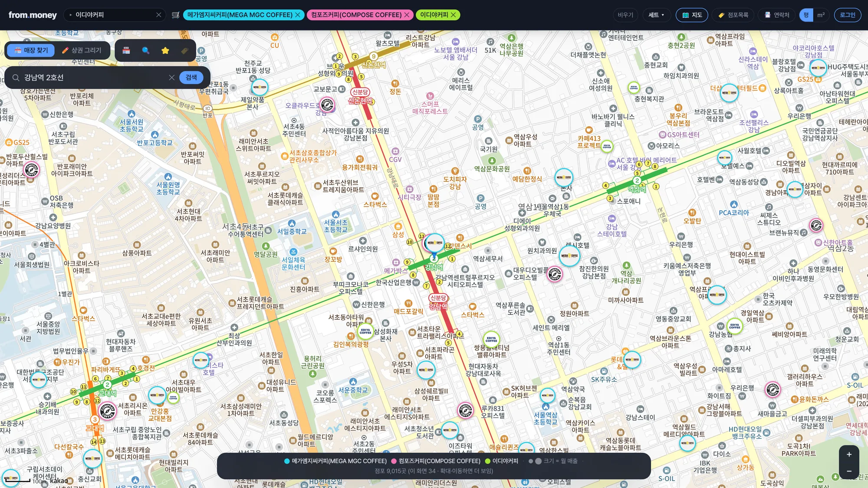
Task: Open Ediya marker beside 카페413 프로젝트
Action: (607, 146)
